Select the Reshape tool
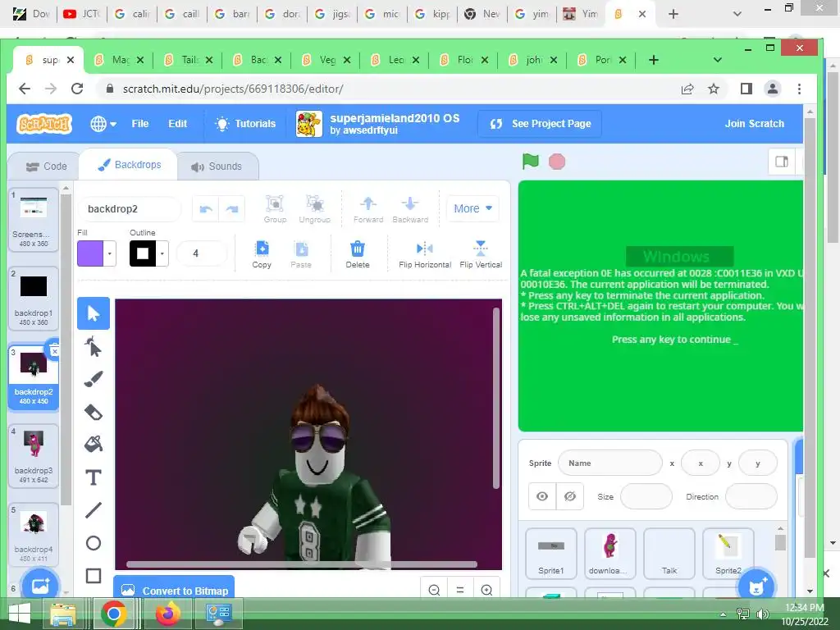The image size is (840, 630). [94, 347]
